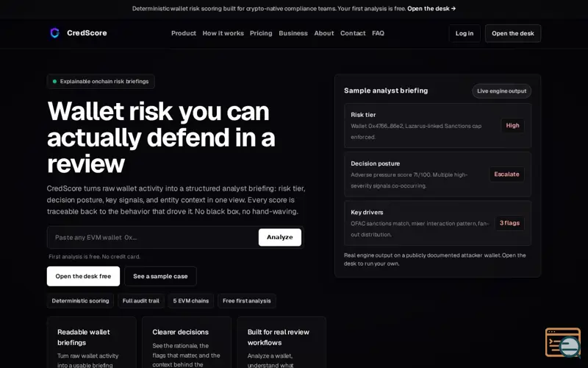Select the Business nav item
Image resolution: width=588 pixels, height=368 pixels.
pos(293,33)
